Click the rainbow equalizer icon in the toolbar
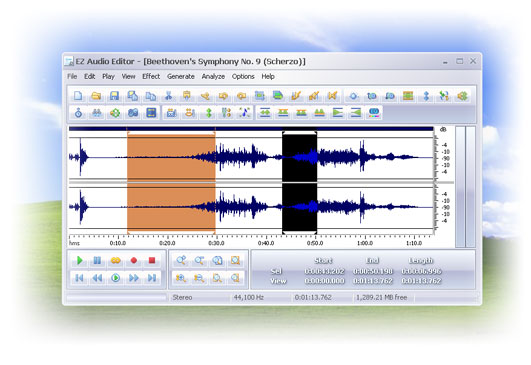 pyautogui.click(x=374, y=113)
